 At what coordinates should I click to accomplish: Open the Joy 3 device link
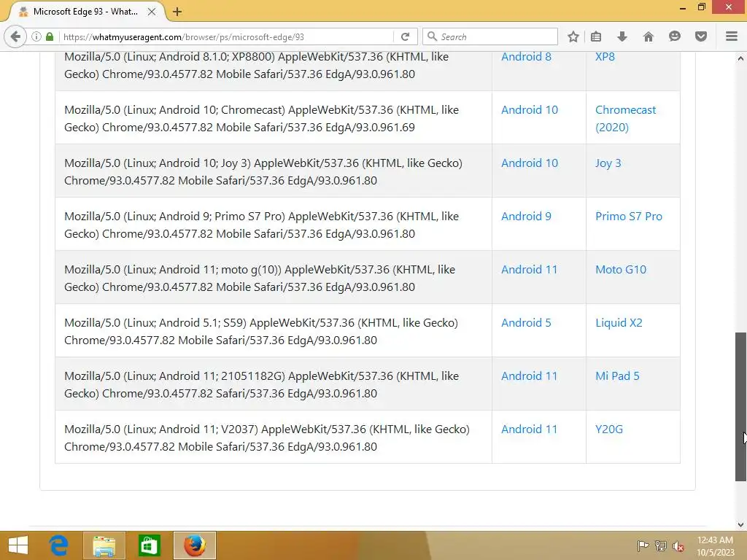608,163
